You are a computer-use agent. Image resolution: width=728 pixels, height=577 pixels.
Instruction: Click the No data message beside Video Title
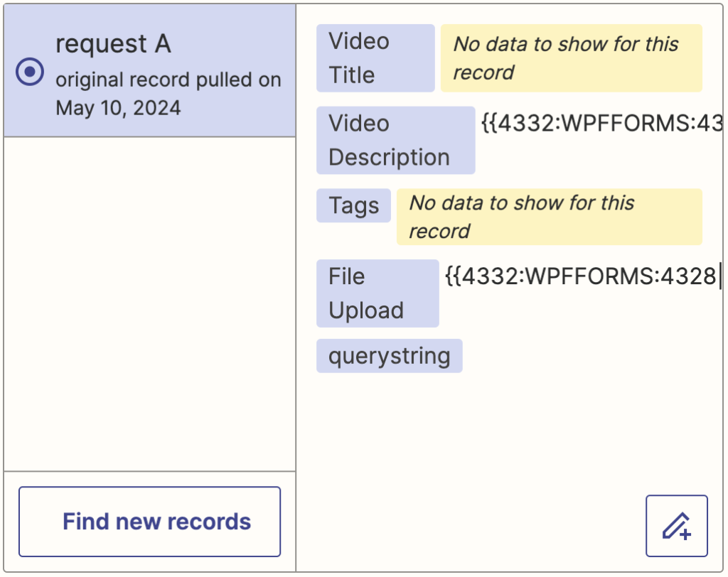pyautogui.click(x=572, y=58)
